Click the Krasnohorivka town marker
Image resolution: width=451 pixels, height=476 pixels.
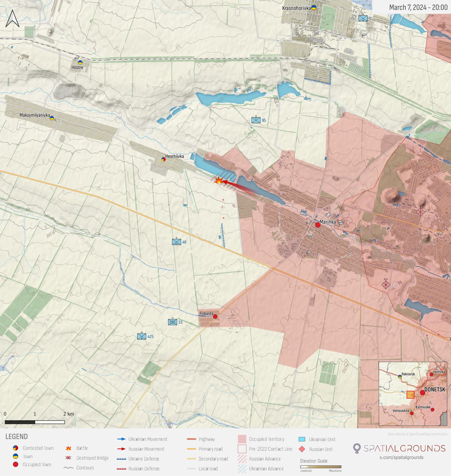pyautogui.click(x=314, y=8)
